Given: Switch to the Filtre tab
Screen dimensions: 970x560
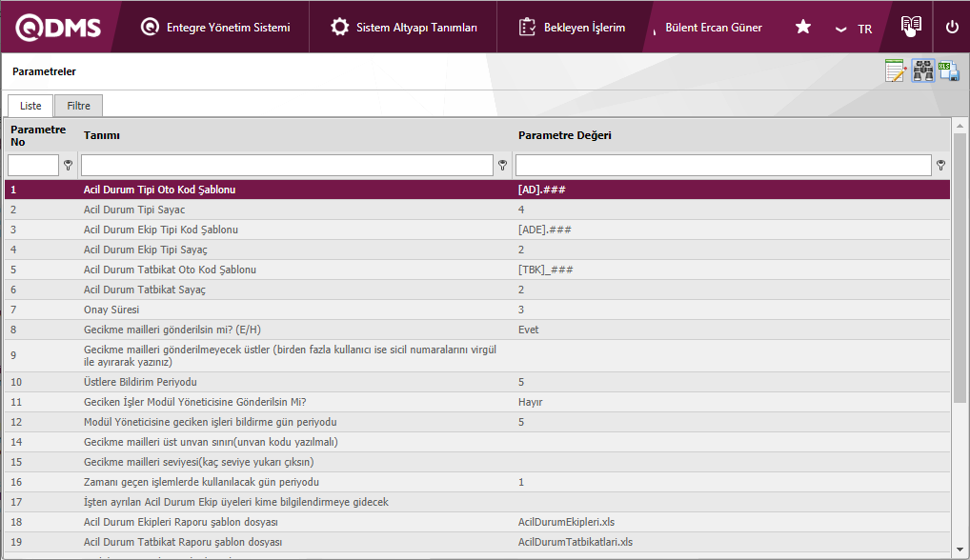Looking at the screenshot, I should pos(78,106).
